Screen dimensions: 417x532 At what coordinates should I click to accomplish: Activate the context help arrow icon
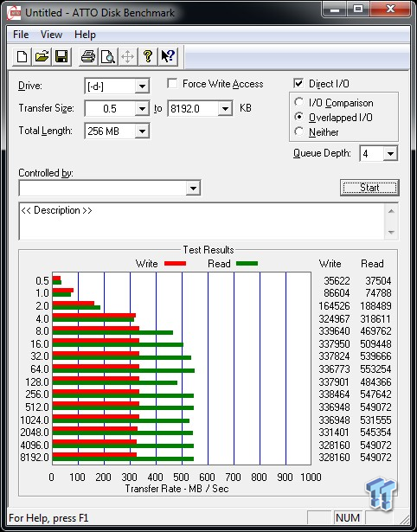168,56
